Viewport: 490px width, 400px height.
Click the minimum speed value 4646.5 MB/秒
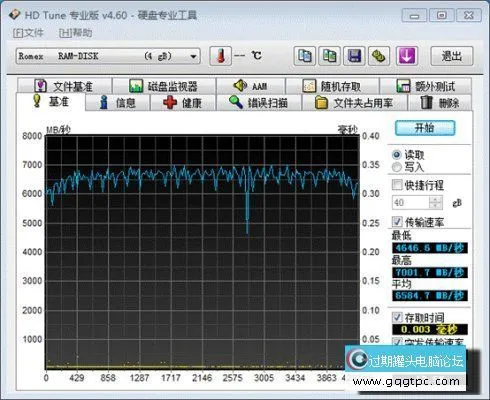pos(430,248)
